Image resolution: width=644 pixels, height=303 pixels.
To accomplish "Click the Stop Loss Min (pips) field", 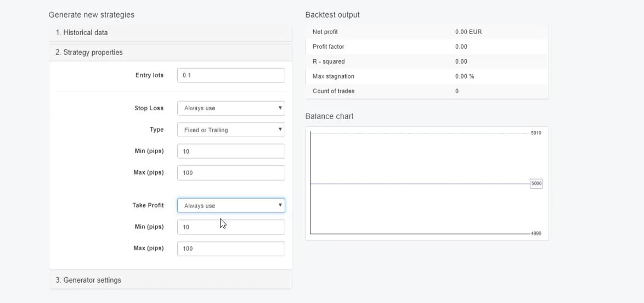I will tap(231, 151).
